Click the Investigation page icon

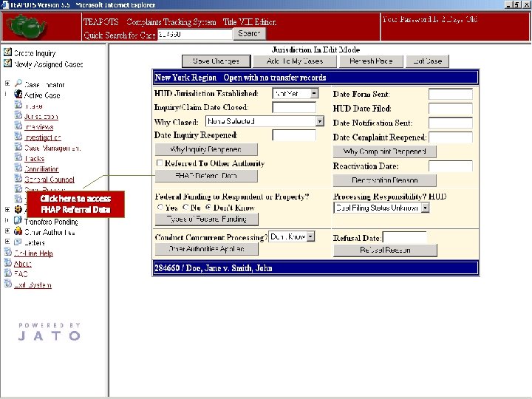[18, 137]
